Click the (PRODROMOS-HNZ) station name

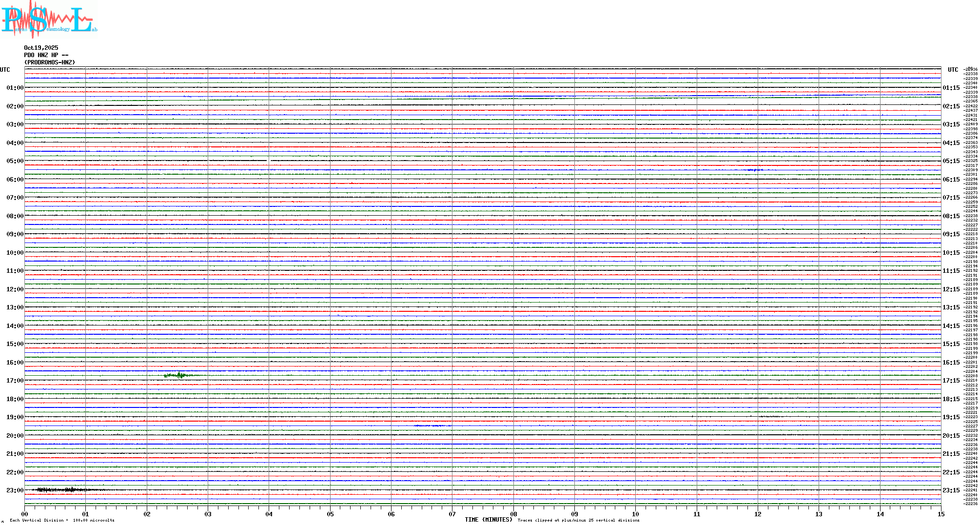click(x=50, y=62)
